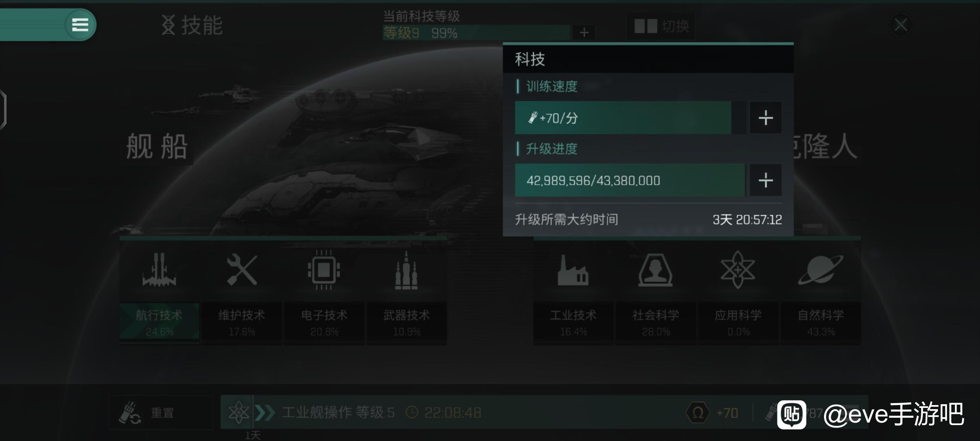This screenshot has height=441, width=980.
Task: Open the 电子技术 chip icon
Action: (x=324, y=270)
